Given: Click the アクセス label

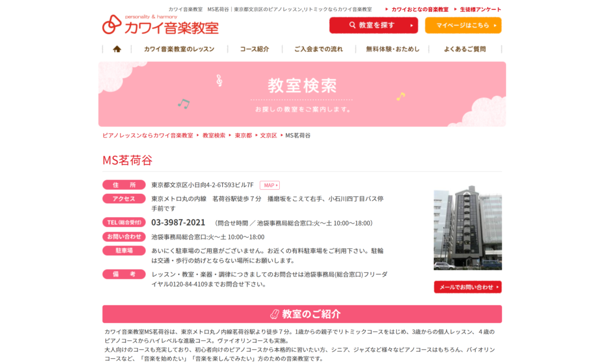Looking at the screenshot, I should 124,198.
